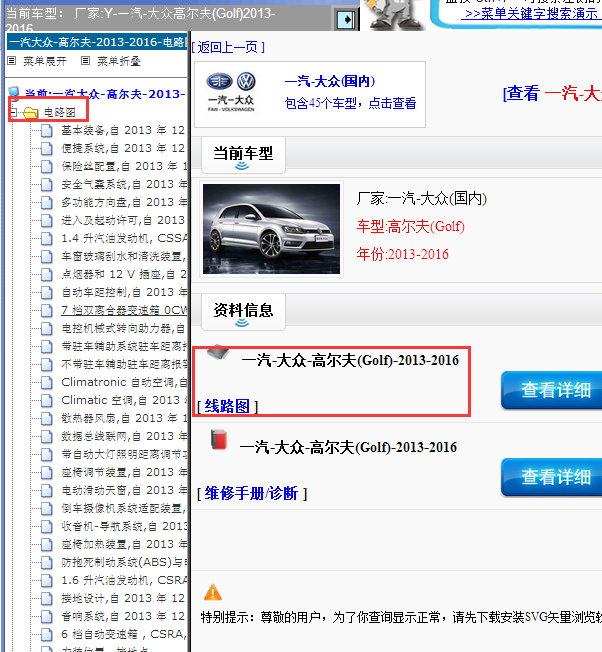Open 1.6 升汽油发动机 CSRA item

(124, 580)
